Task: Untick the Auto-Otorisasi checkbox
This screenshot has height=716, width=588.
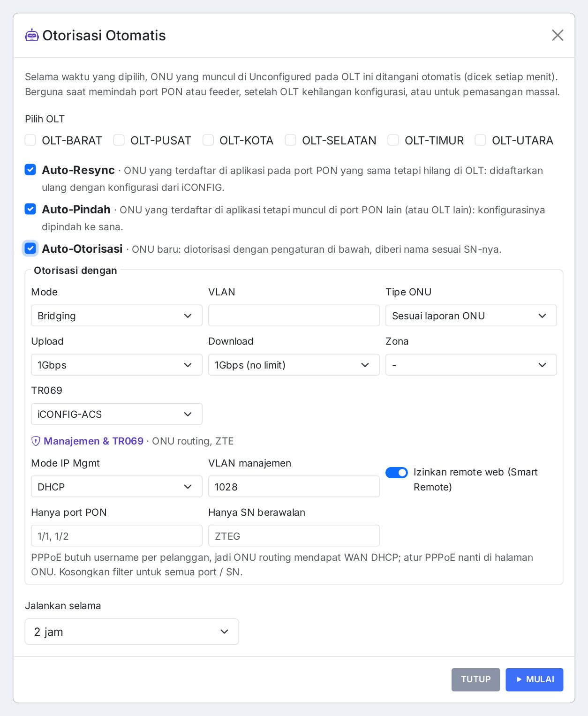Action: 30,249
